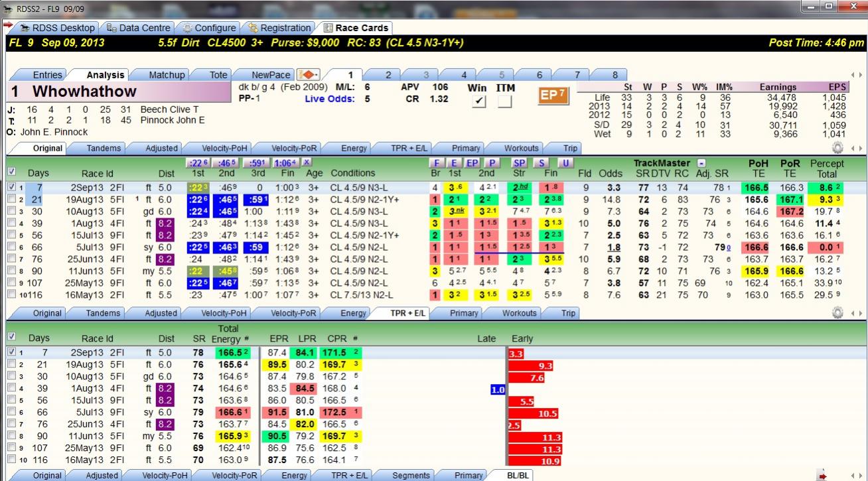The width and height of the screenshot is (868, 481).
Task: Click the database icon on Data Centre tab
Action: pos(111,28)
